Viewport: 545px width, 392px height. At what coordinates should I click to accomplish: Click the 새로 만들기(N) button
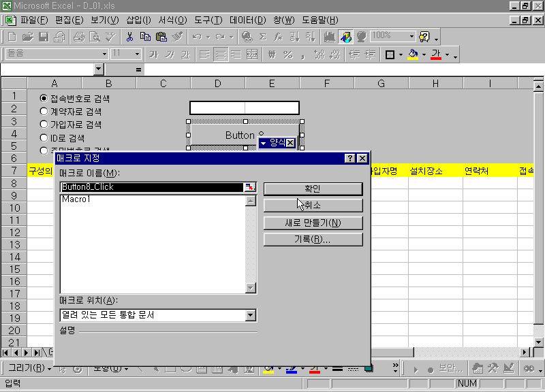pos(313,223)
